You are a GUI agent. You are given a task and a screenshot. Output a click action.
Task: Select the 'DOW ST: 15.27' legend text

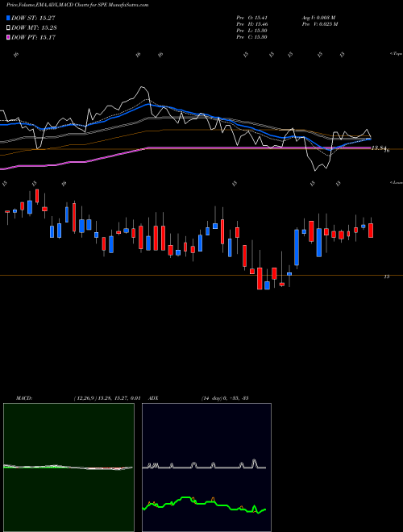click(x=33, y=18)
